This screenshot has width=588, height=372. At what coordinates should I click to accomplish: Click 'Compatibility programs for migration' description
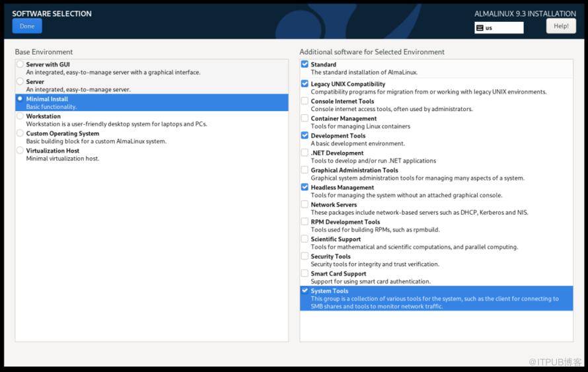coord(429,92)
